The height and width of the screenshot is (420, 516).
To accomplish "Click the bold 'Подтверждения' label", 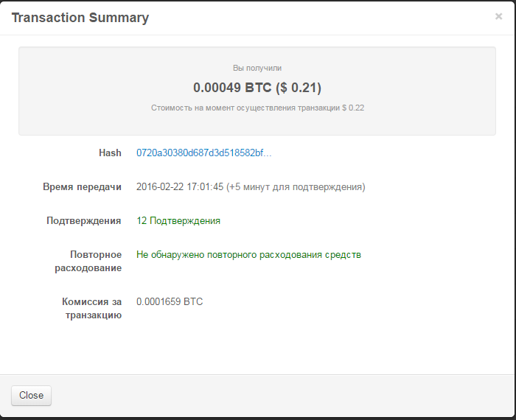I will click(x=83, y=221).
